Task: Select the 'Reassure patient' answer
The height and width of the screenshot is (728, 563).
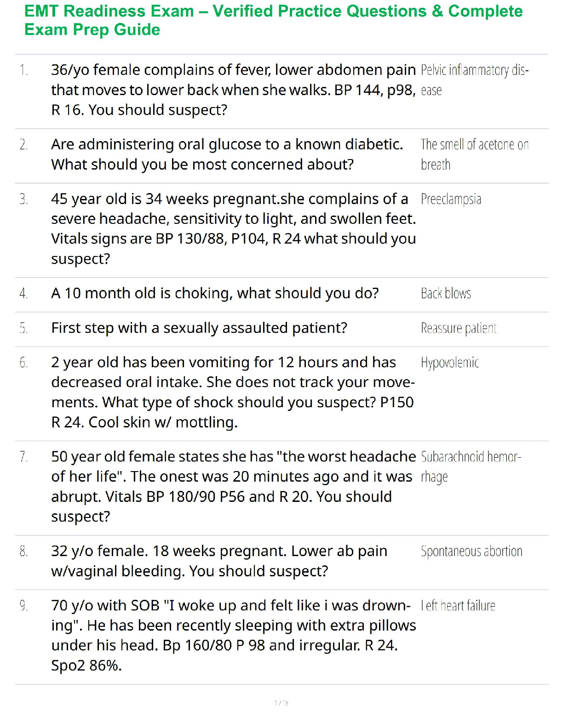Action: tap(459, 328)
